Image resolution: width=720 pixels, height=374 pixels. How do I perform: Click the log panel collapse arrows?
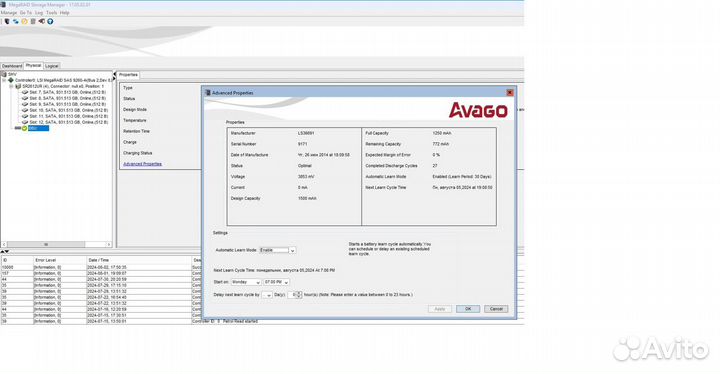(x=5, y=252)
